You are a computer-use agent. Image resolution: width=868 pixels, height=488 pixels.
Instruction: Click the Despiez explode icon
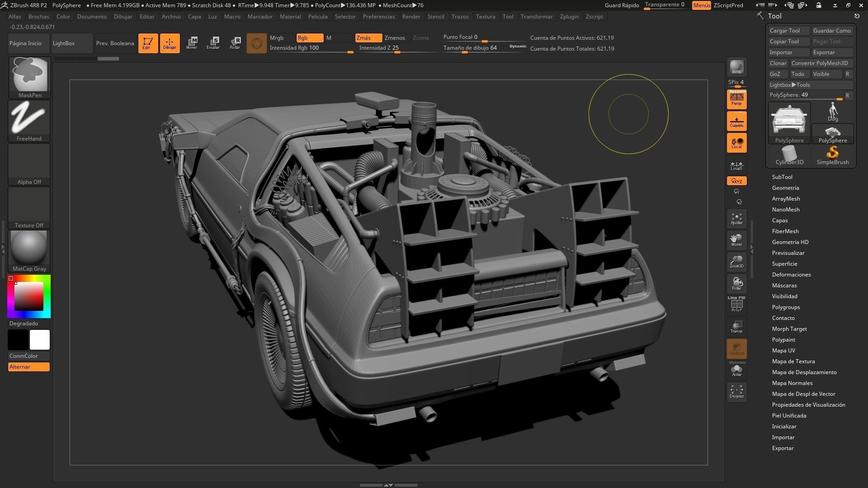(x=737, y=392)
